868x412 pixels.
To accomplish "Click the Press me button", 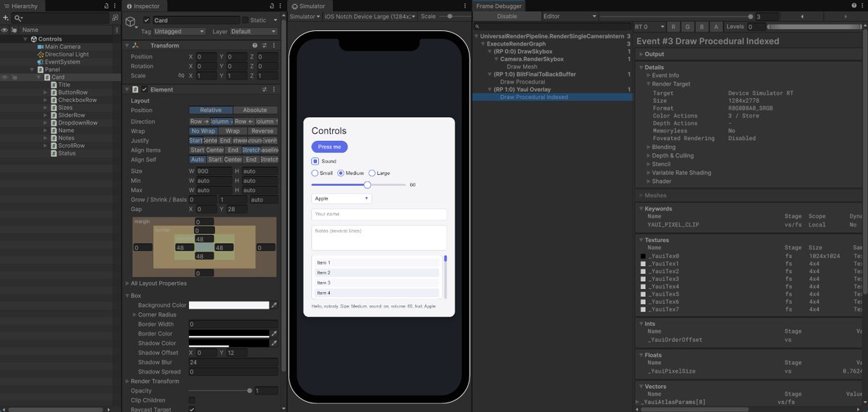I will click(x=329, y=147).
